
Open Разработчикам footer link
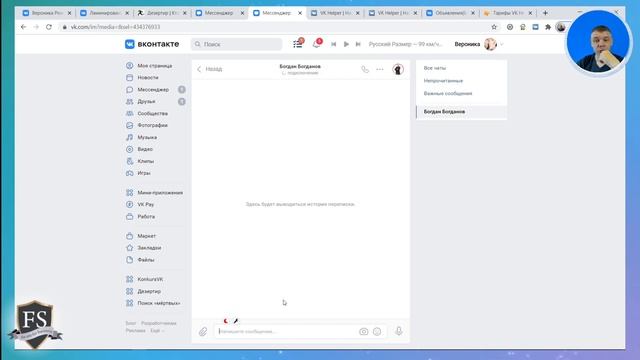(x=159, y=323)
